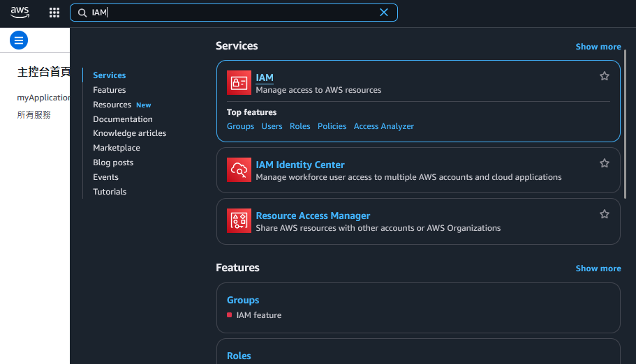Click the search magnifier icon
636x364 pixels.
click(x=82, y=13)
